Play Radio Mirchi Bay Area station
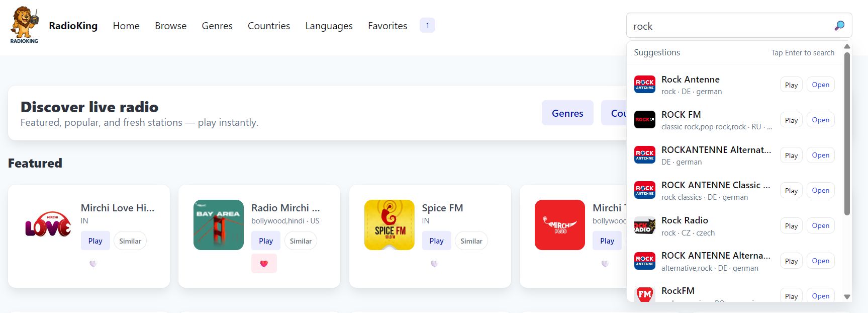This screenshot has height=313, width=868. tap(266, 241)
